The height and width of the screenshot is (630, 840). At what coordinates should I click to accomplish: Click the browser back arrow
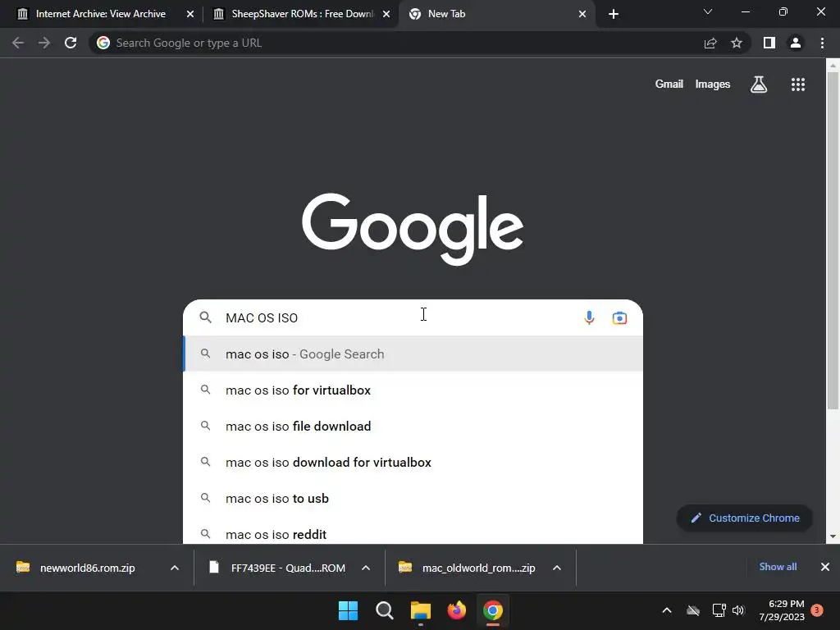[18, 43]
